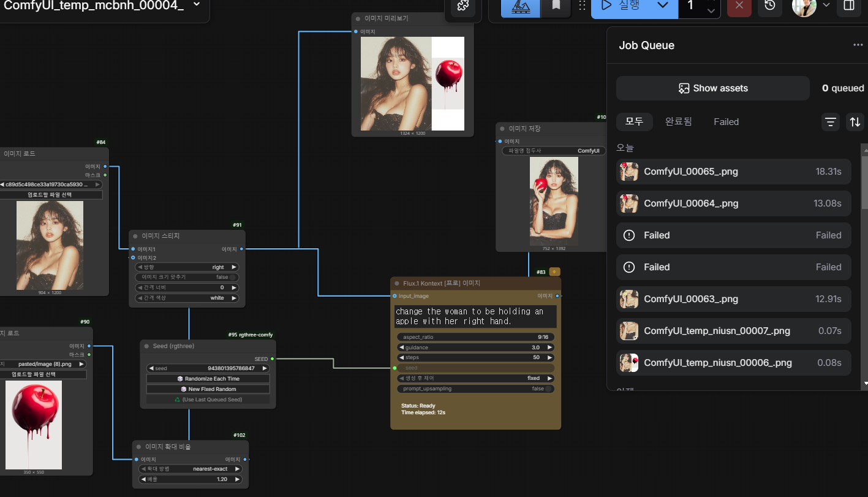Click the Show assets button
This screenshot has height=497, width=868.
click(713, 88)
